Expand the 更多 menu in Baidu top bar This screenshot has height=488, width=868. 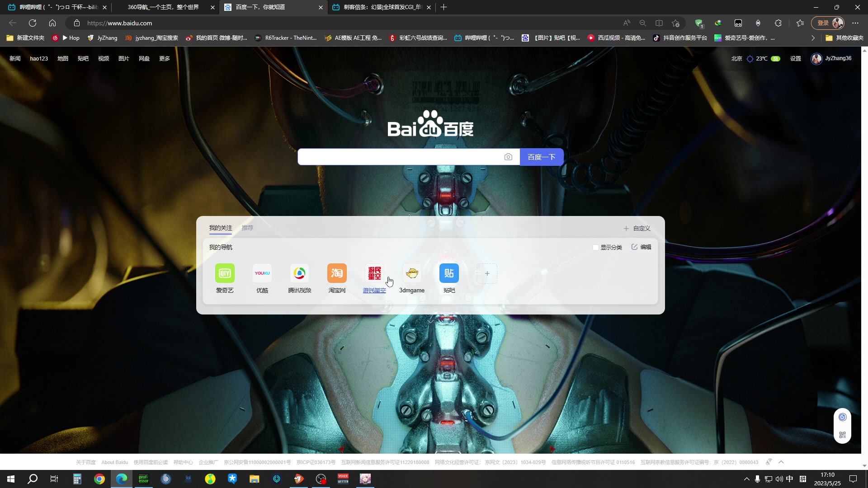click(x=165, y=59)
